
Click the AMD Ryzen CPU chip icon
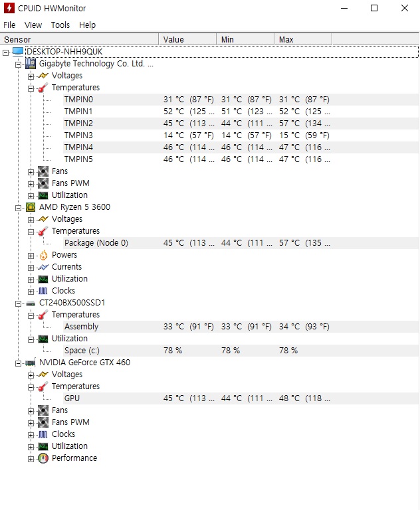pos(31,207)
